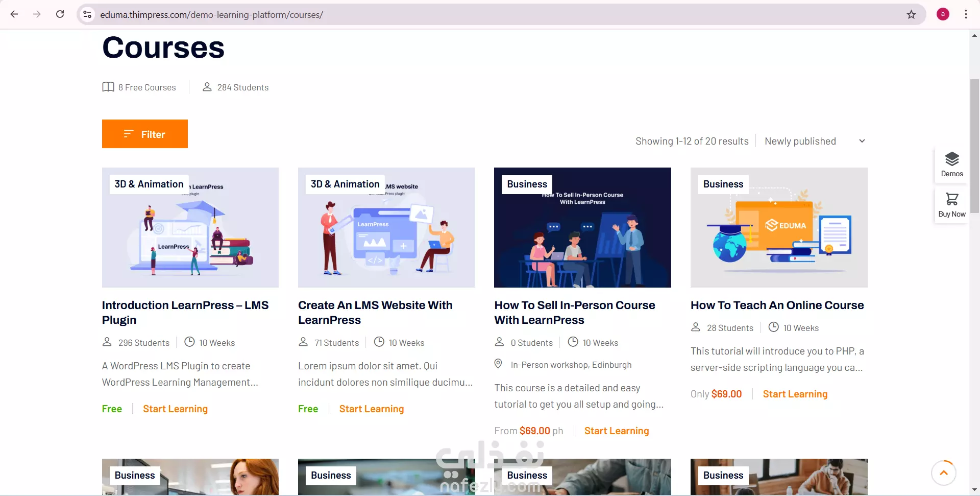
Task: Click the page vertical scrollbar thumb
Action: [974, 146]
